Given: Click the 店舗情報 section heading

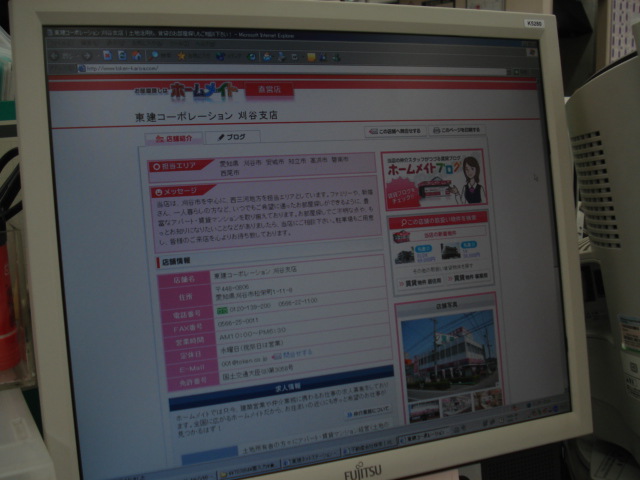Looking at the screenshot, I should (x=176, y=261).
